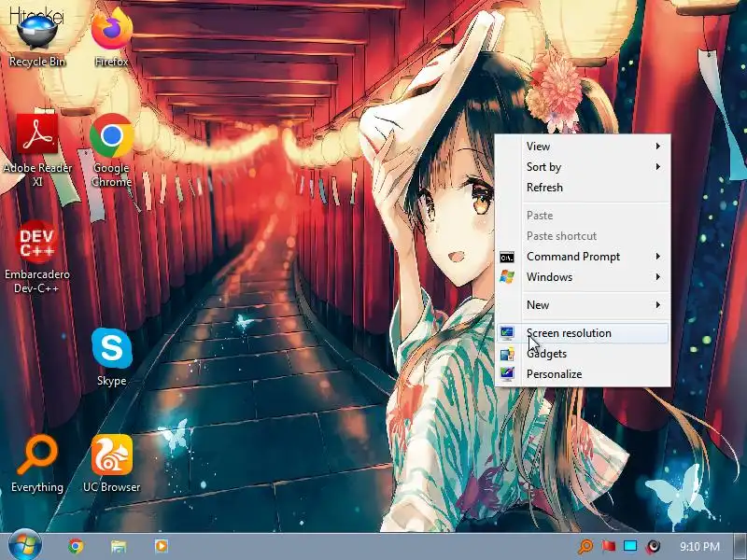Open the Recycle Bin desktop icon

37,38
